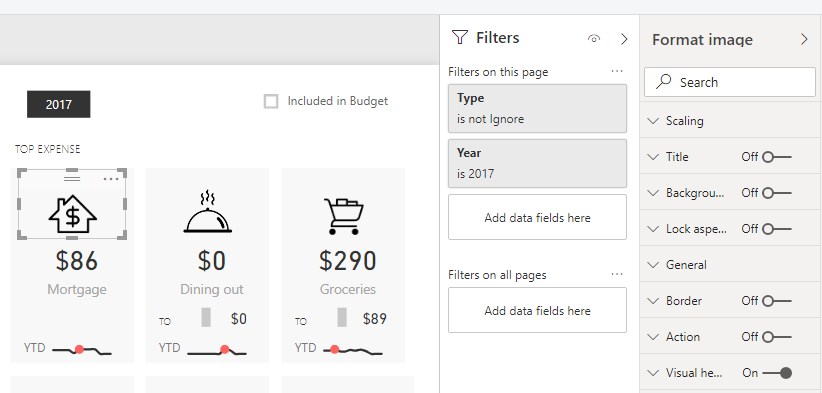Open the ellipsis menu on the selected image
Screen dimensions: 822x393
click(x=111, y=179)
